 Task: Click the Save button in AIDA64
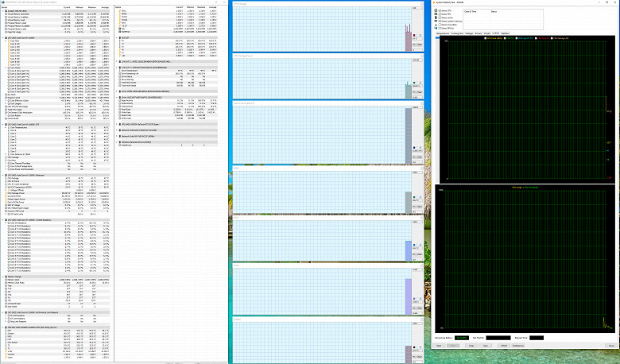pyautogui.click(x=486, y=346)
